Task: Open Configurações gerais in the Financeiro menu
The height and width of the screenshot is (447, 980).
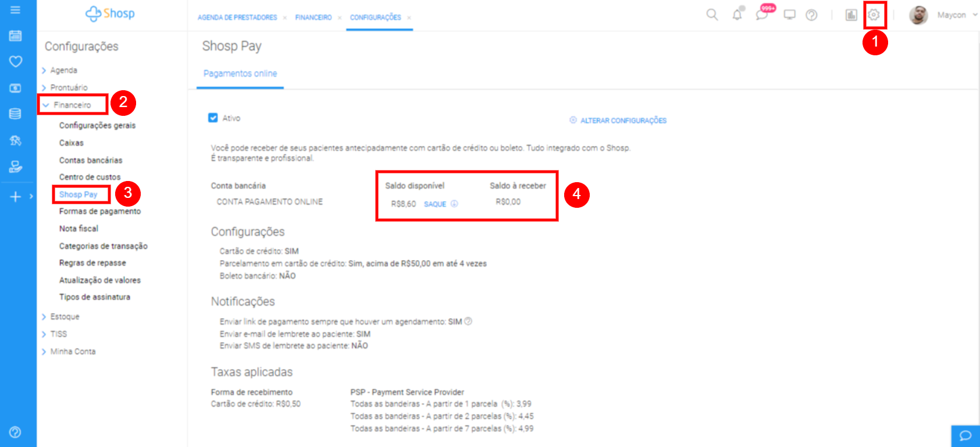Action: (x=97, y=125)
